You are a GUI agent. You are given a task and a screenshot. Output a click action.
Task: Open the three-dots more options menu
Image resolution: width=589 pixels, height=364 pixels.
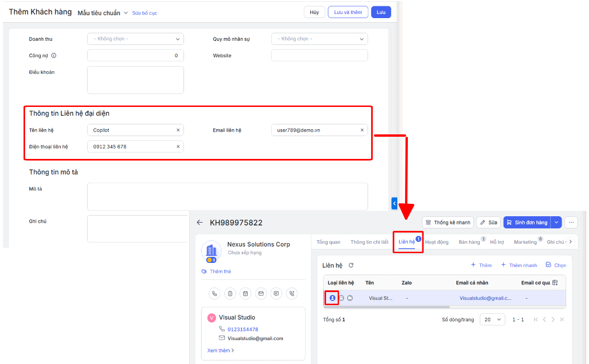pyautogui.click(x=571, y=223)
